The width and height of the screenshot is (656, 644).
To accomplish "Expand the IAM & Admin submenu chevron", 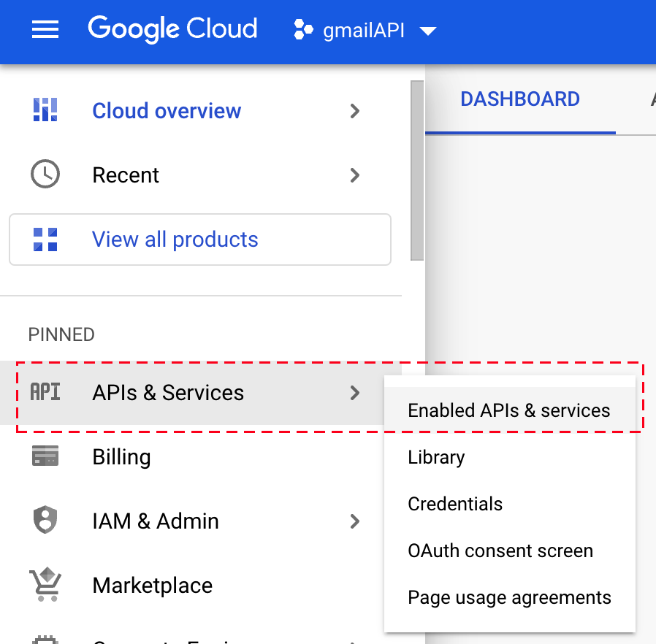I will pos(355,521).
